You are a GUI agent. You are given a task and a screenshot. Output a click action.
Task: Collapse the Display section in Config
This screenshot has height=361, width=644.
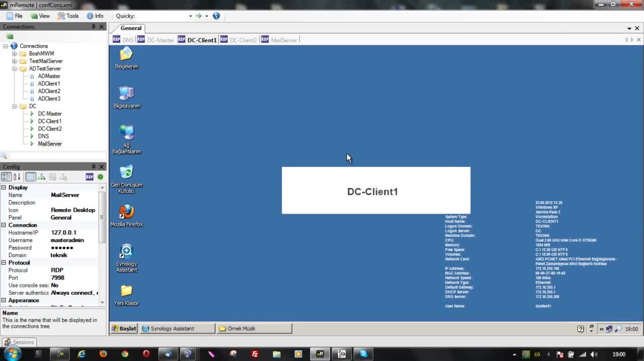tap(4, 188)
